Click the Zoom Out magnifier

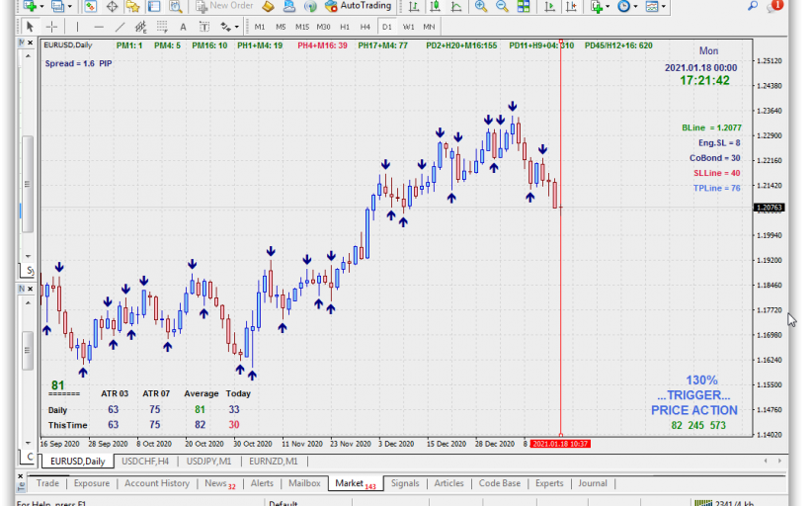click(x=502, y=6)
